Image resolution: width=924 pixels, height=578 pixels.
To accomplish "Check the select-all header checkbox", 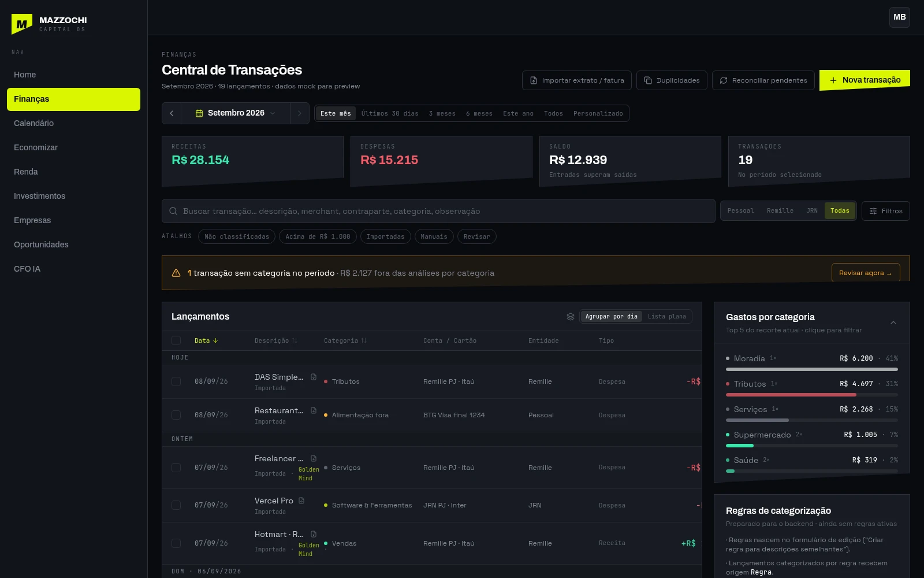I will (x=176, y=340).
